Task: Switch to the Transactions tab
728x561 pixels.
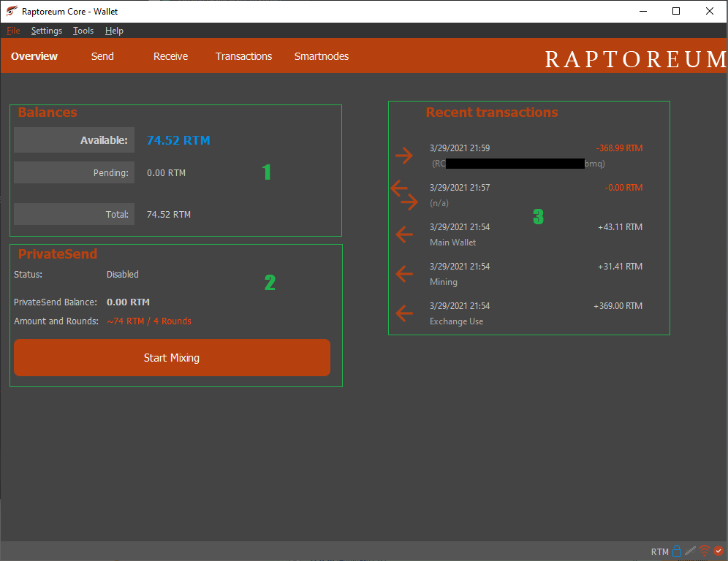Action: 243,56
